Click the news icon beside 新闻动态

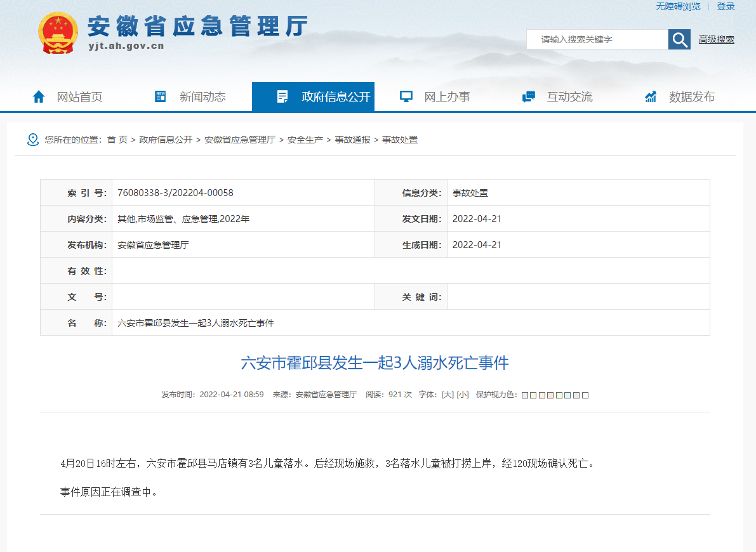tap(161, 96)
